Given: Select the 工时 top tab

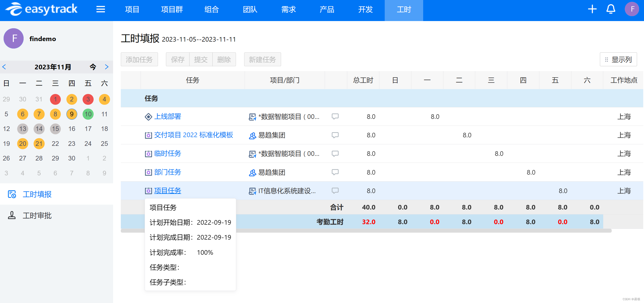Looking at the screenshot, I should click(404, 10).
